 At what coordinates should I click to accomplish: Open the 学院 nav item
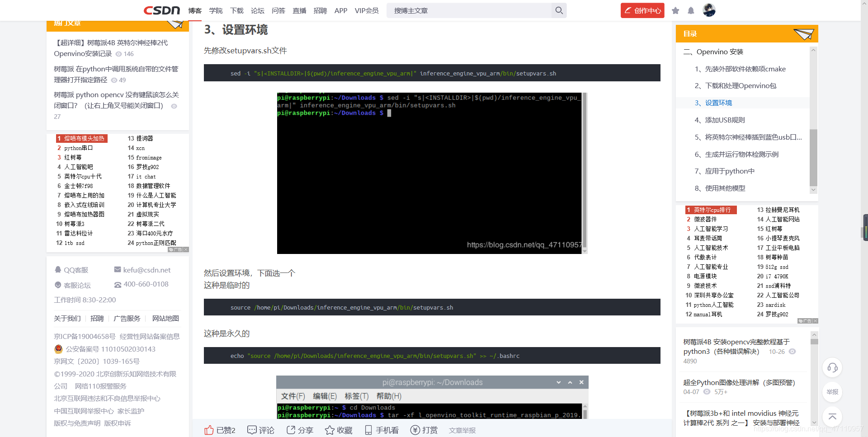pos(216,10)
